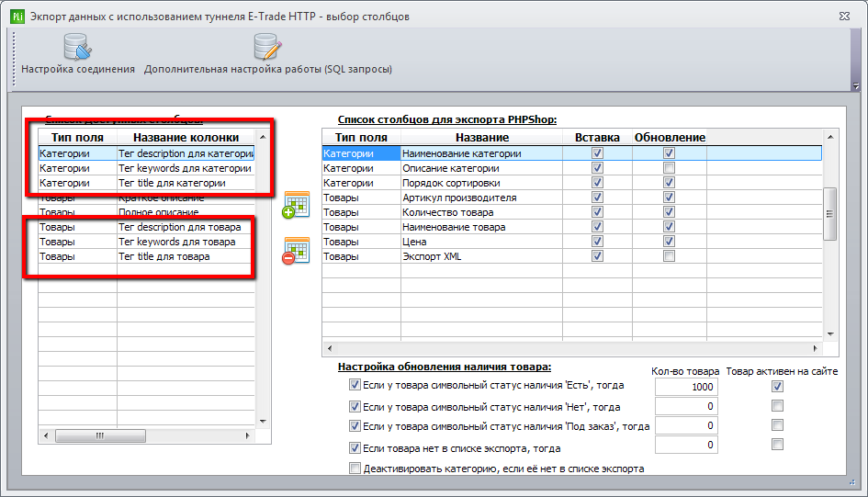The image size is (868, 497).
Task: Enable Обновление checkbox for Экспорт XML
Action: pyautogui.click(x=670, y=256)
